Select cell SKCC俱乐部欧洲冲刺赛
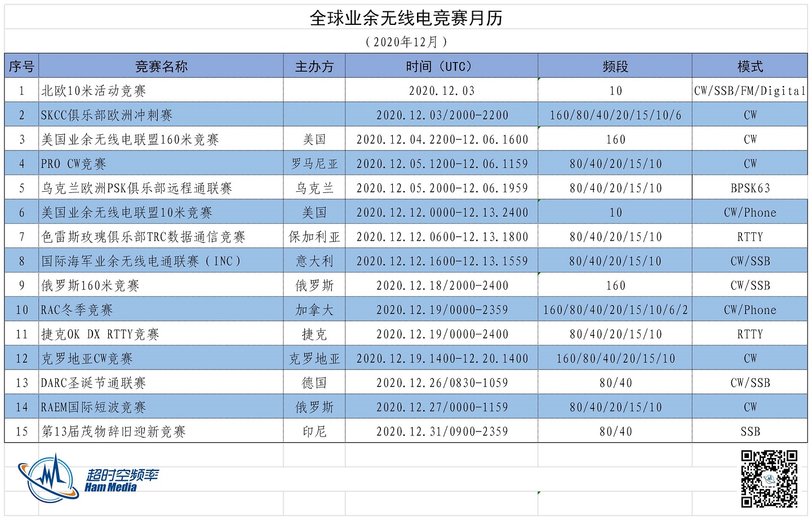Screen dimensions: 812x520 [x=161, y=115]
